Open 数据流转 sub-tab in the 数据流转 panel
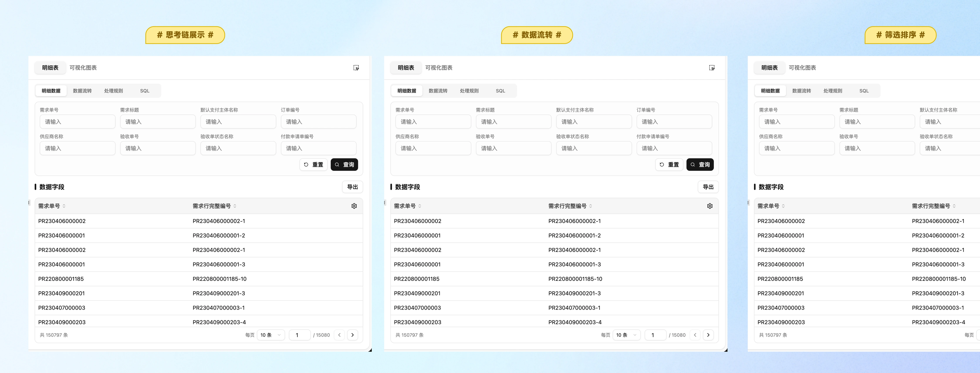 (x=438, y=91)
